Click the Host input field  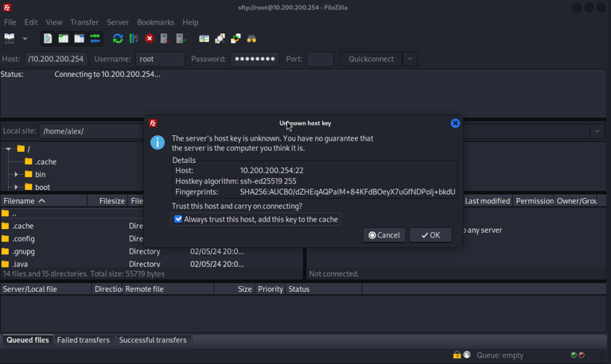tap(56, 59)
